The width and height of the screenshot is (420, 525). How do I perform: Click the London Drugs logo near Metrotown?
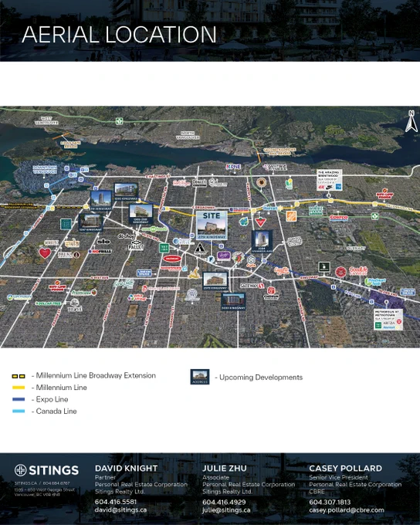click(x=407, y=292)
